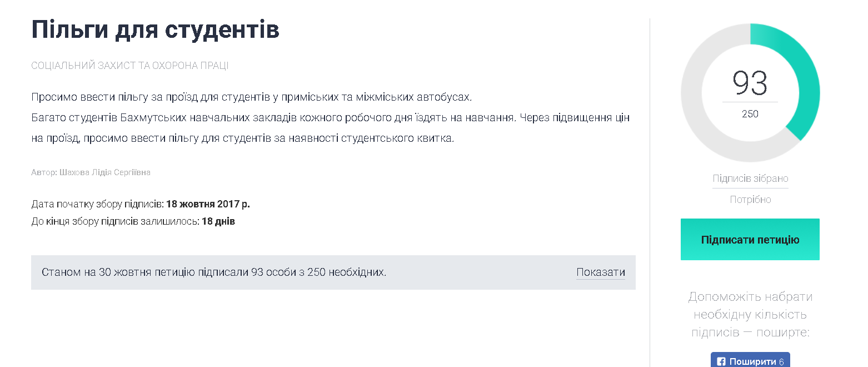Click the remaining time 18 днів

pyautogui.click(x=218, y=221)
